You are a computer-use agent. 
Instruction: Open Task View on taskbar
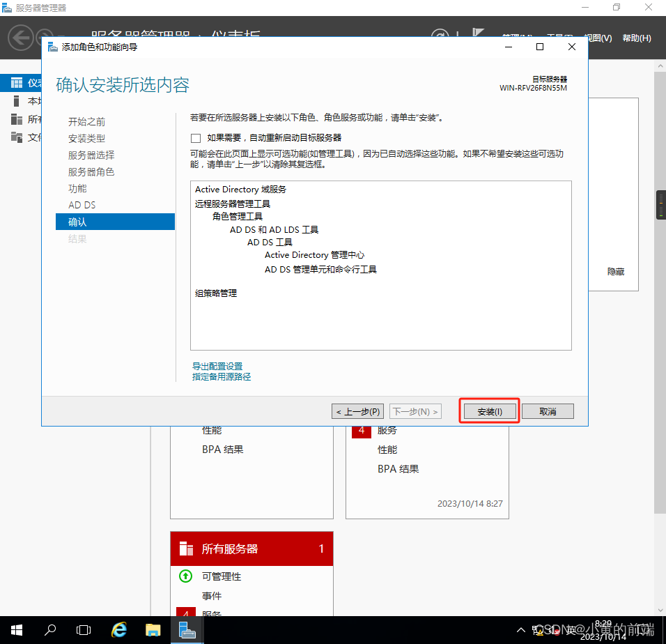(x=84, y=630)
